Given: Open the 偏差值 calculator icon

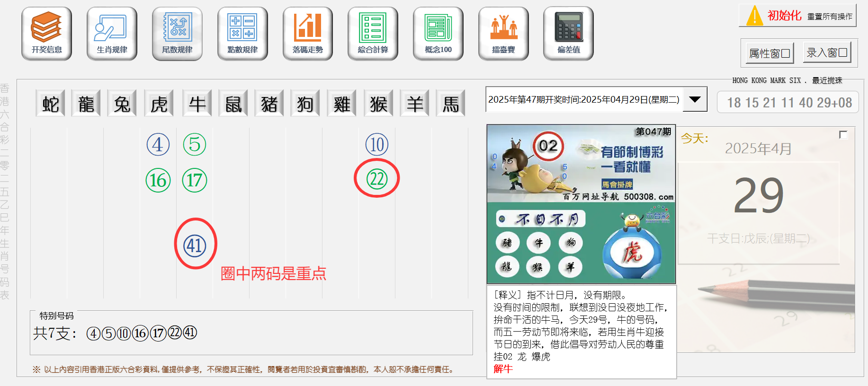Looking at the screenshot, I should click(x=568, y=33).
